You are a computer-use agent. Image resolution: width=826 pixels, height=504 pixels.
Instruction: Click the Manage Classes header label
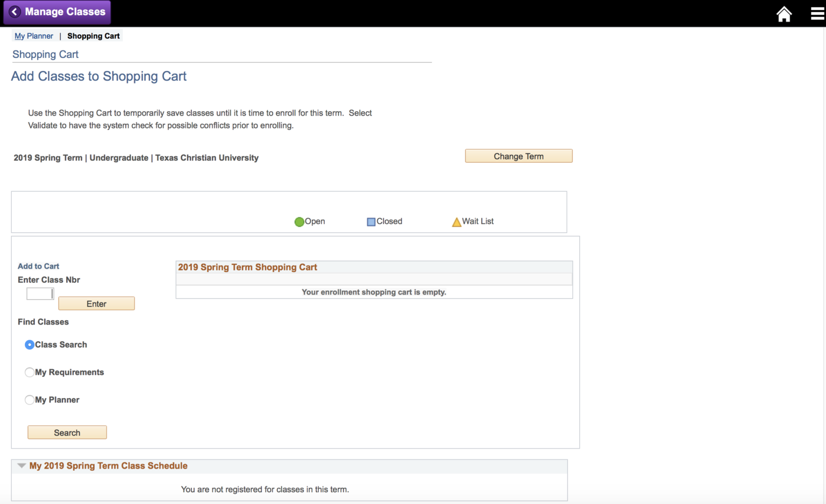pyautogui.click(x=65, y=12)
